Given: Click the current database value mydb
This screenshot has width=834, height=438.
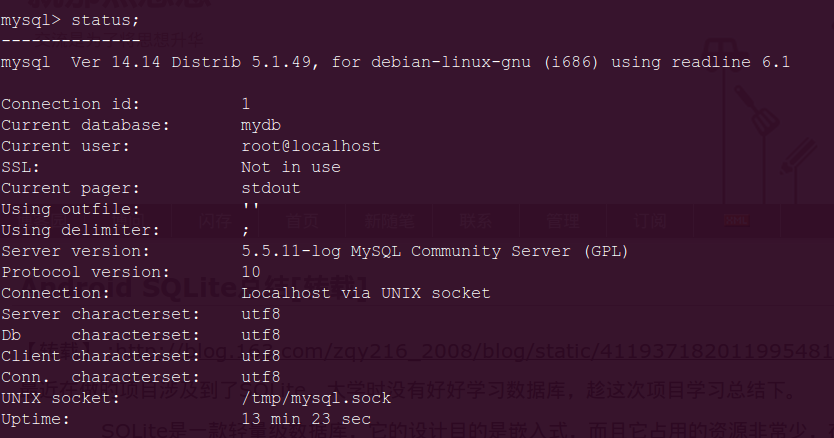Looking at the screenshot, I should point(261,126).
